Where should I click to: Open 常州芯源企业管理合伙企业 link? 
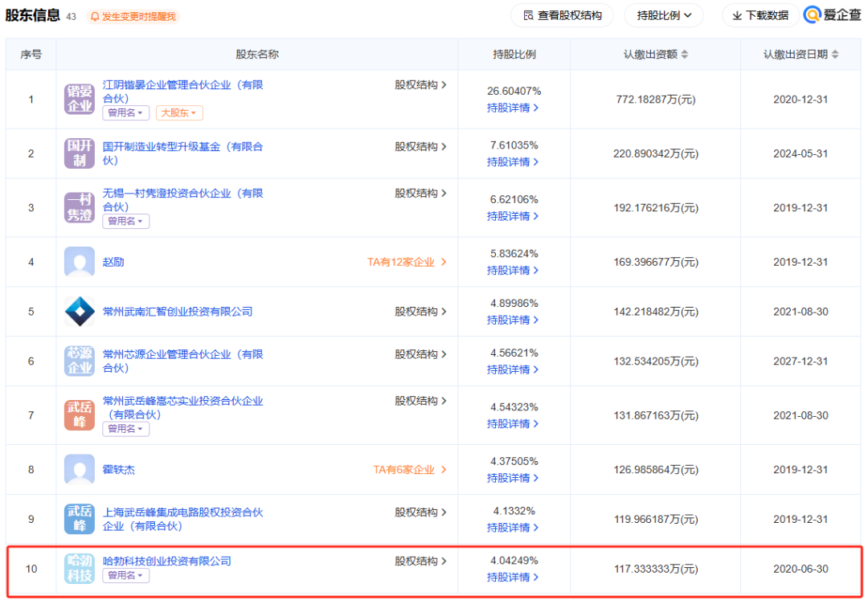(x=182, y=361)
